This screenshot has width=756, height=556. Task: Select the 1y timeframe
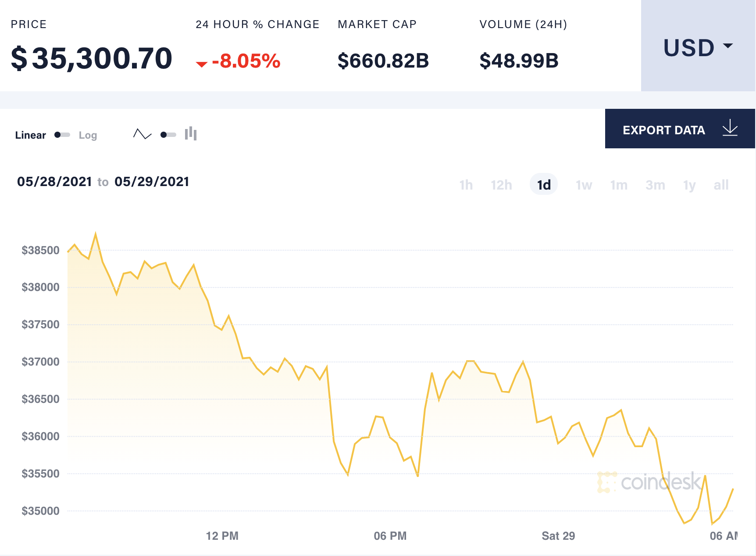tap(688, 185)
